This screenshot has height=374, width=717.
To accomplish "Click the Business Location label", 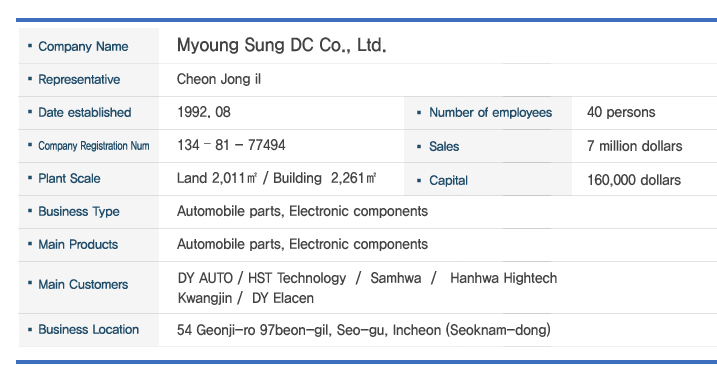I will [x=89, y=330].
